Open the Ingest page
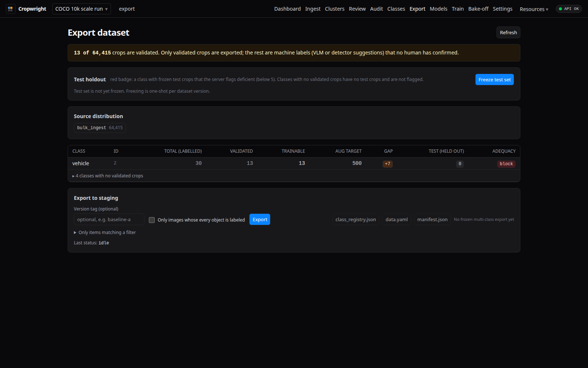Image resolution: width=588 pixels, height=368 pixels. coord(313,9)
